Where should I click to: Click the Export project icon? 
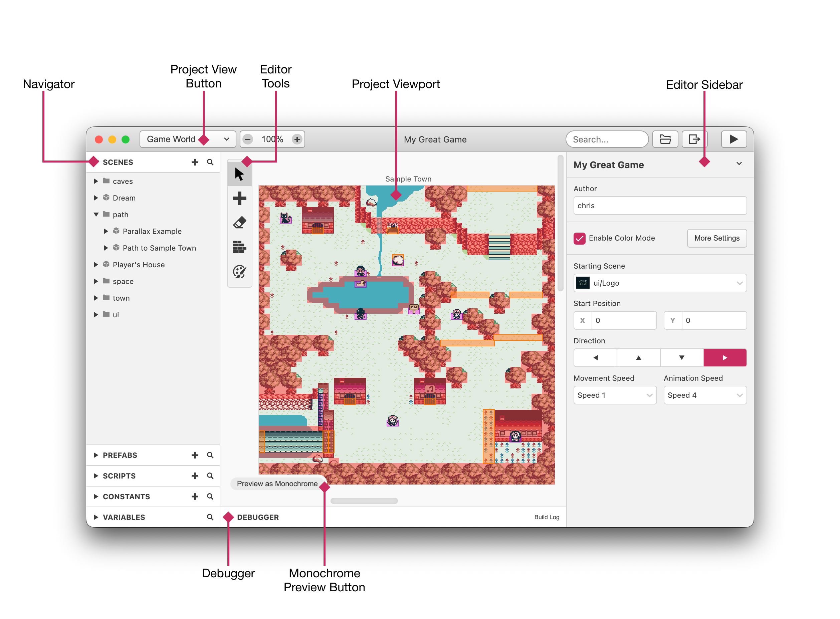tap(694, 139)
